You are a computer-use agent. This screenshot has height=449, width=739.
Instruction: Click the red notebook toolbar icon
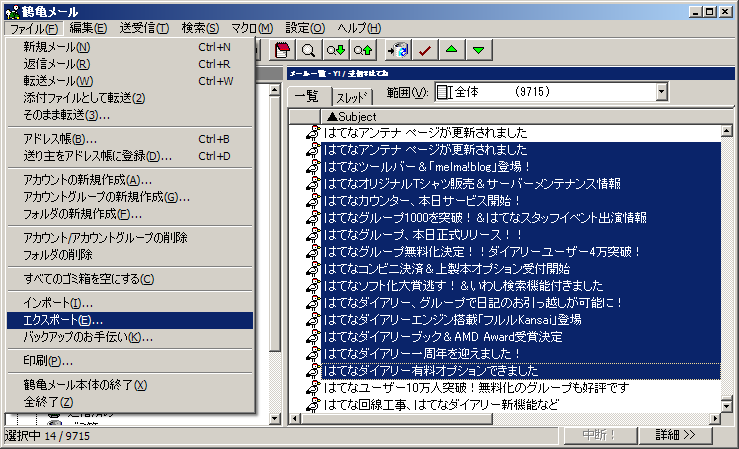coord(282,50)
